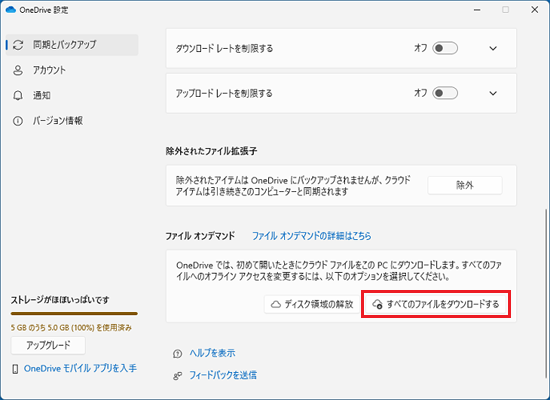Screen dimensions: 550x400
Task: Click ディスク領域の解放 button
Action: click(x=311, y=304)
